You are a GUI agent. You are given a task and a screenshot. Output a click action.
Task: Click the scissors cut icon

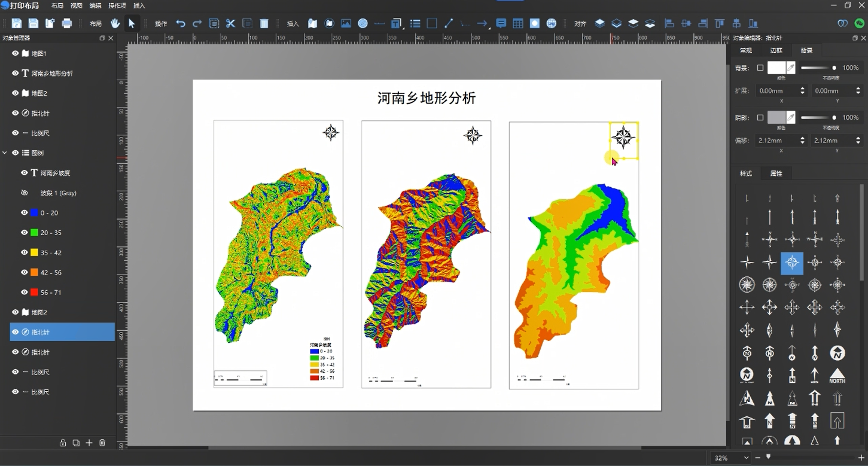230,23
